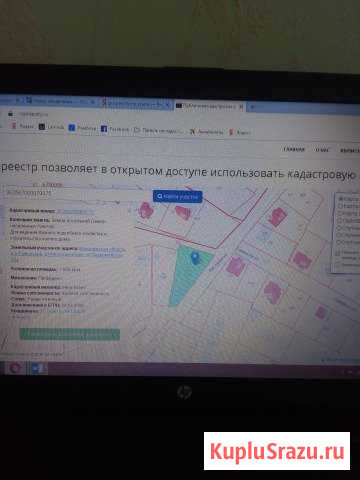Close the active cadastral map tab
Viewport: 360px width, 480px height.
pyautogui.click(x=241, y=107)
